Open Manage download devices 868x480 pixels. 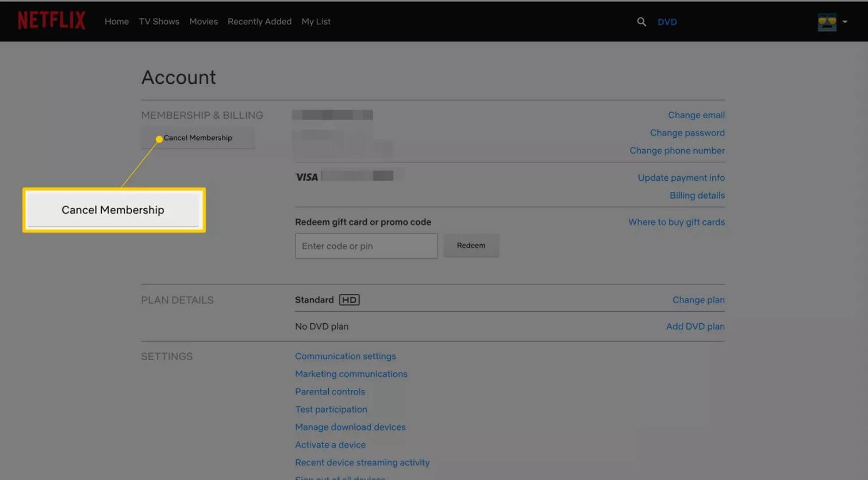click(350, 427)
